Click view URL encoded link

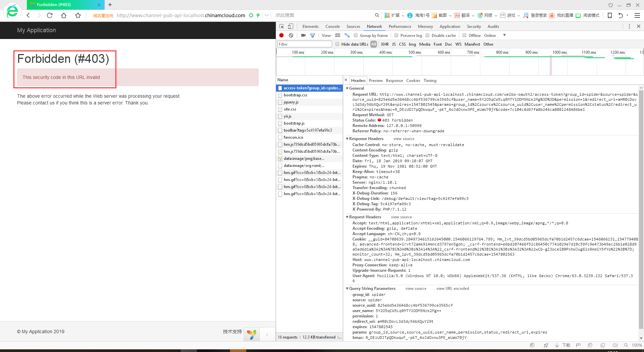coord(452,289)
